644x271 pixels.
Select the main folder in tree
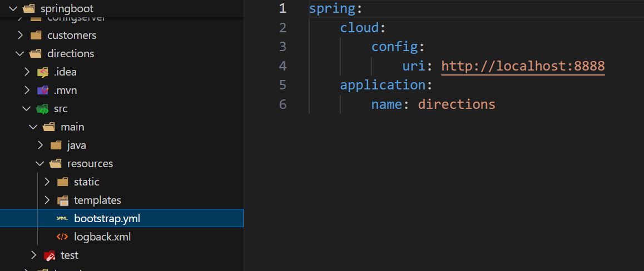72,127
